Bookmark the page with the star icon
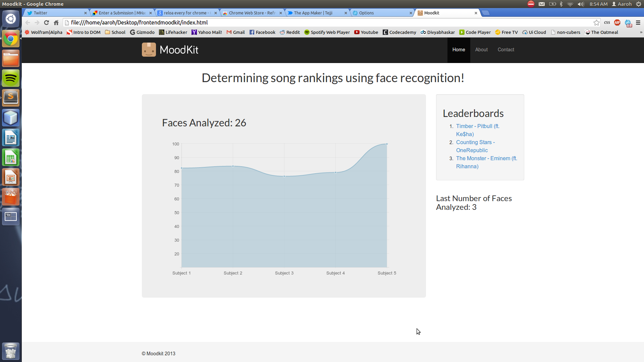The image size is (644, 362). click(x=596, y=22)
